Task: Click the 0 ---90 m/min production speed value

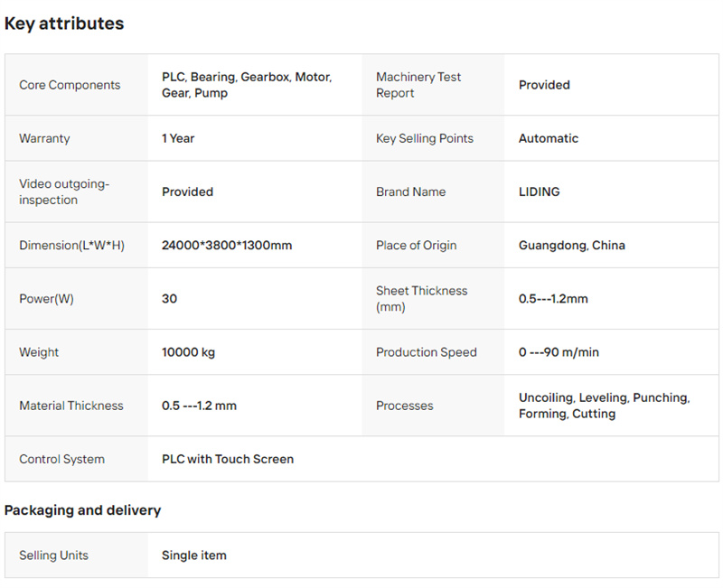Action: tap(559, 352)
